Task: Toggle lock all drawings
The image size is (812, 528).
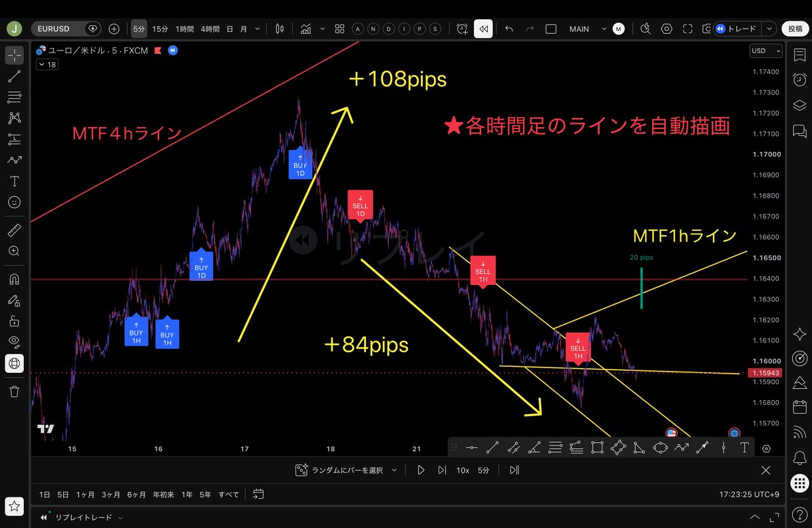Action: point(14,321)
